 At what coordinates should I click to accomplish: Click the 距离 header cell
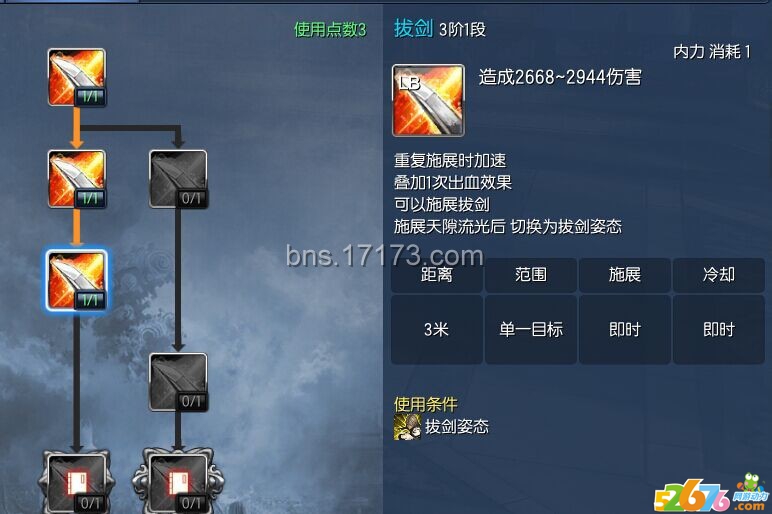[x=437, y=275]
